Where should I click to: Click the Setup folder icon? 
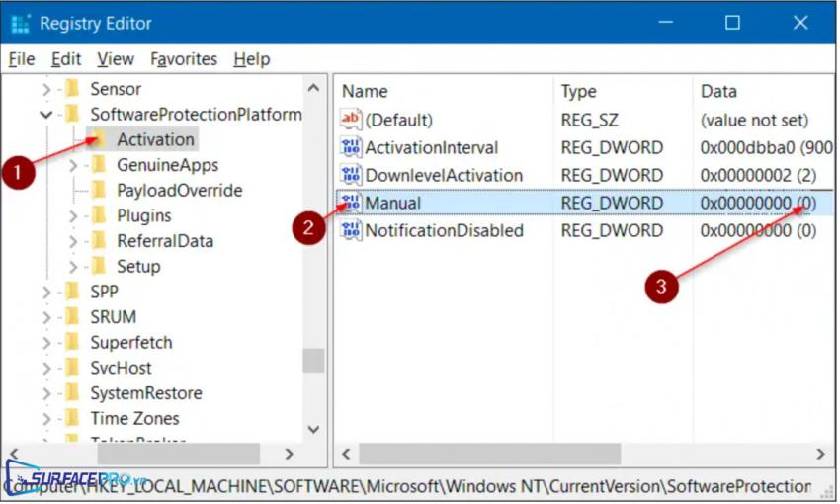[x=99, y=266]
